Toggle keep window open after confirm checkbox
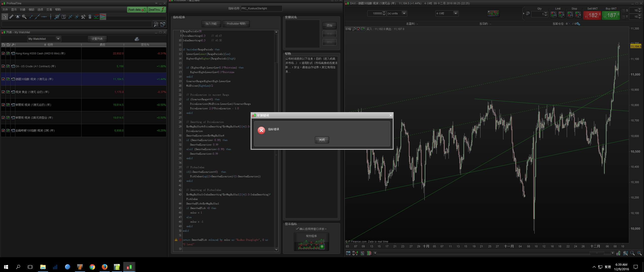 [297, 229]
